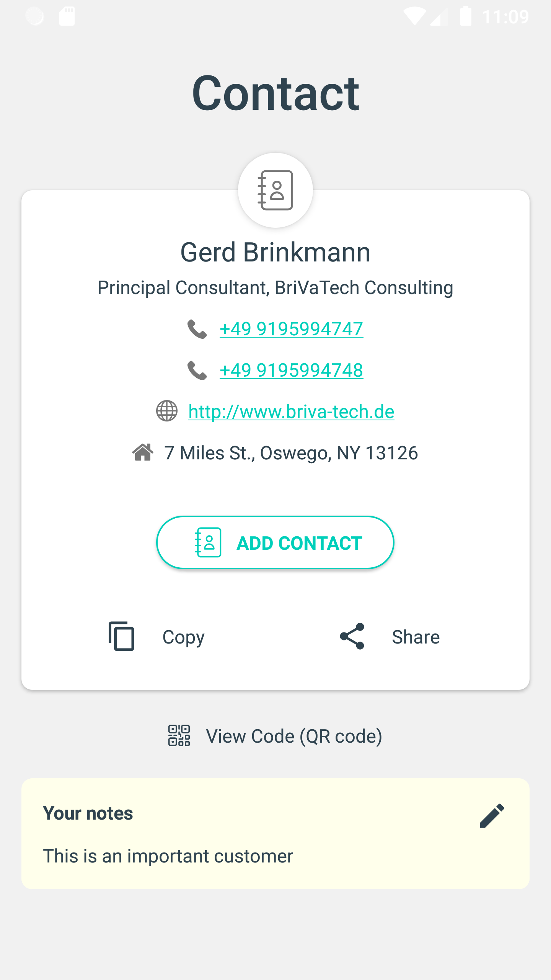The width and height of the screenshot is (551, 980).
Task: Tap the phone icon beside +49 9195994748
Action: 197,370
